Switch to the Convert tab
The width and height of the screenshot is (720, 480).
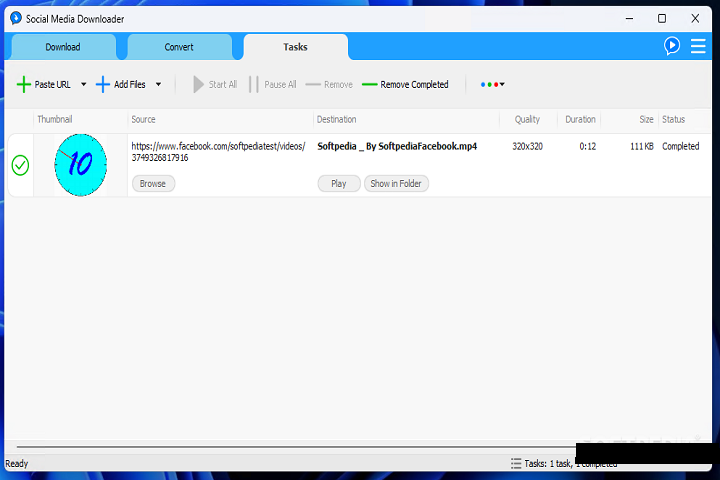[179, 47]
